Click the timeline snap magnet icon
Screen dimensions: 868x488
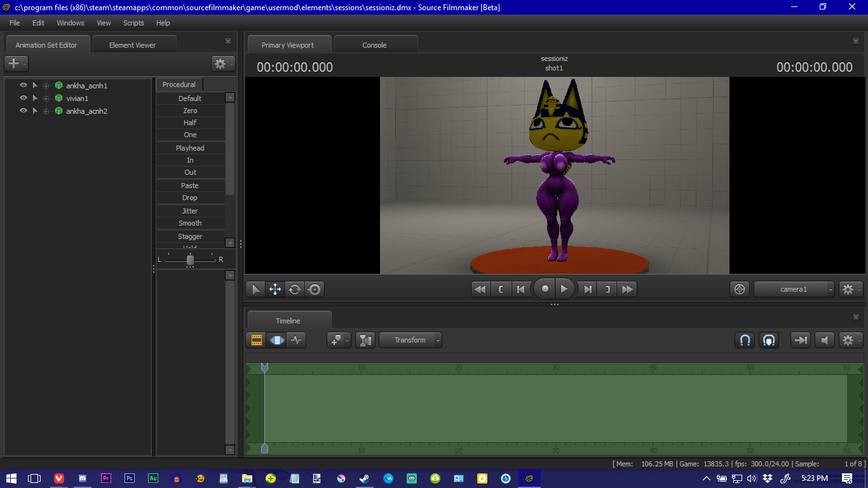[745, 340]
